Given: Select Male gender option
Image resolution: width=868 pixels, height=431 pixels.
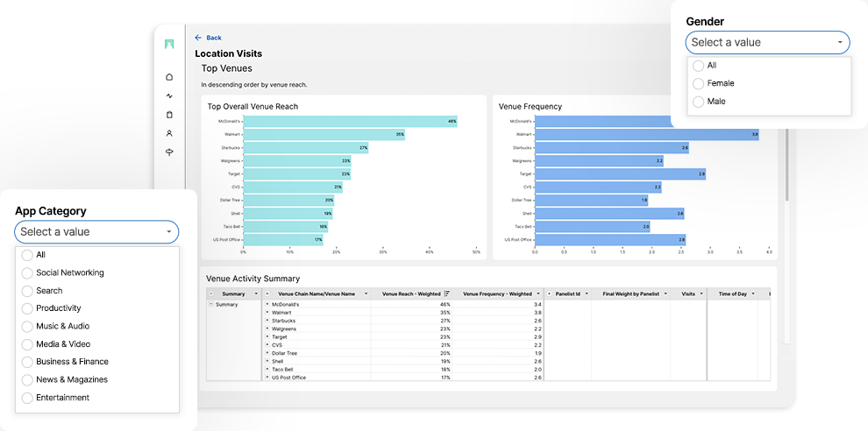Looking at the screenshot, I should [x=698, y=102].
